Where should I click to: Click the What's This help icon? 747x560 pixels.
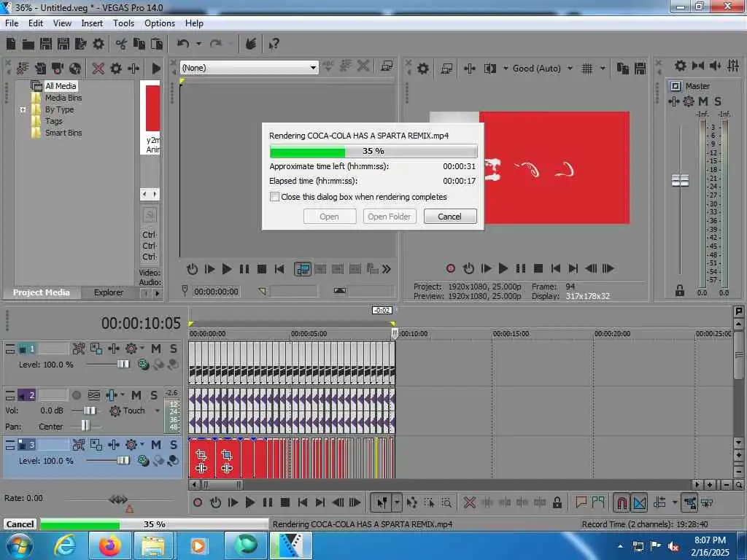(x=274, y=44)
